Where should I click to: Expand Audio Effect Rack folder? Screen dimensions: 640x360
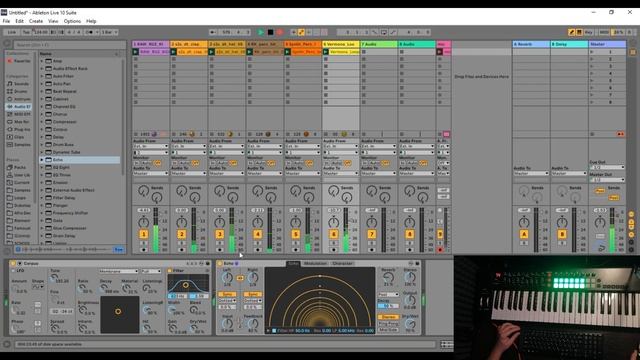(x=42, y=69)
